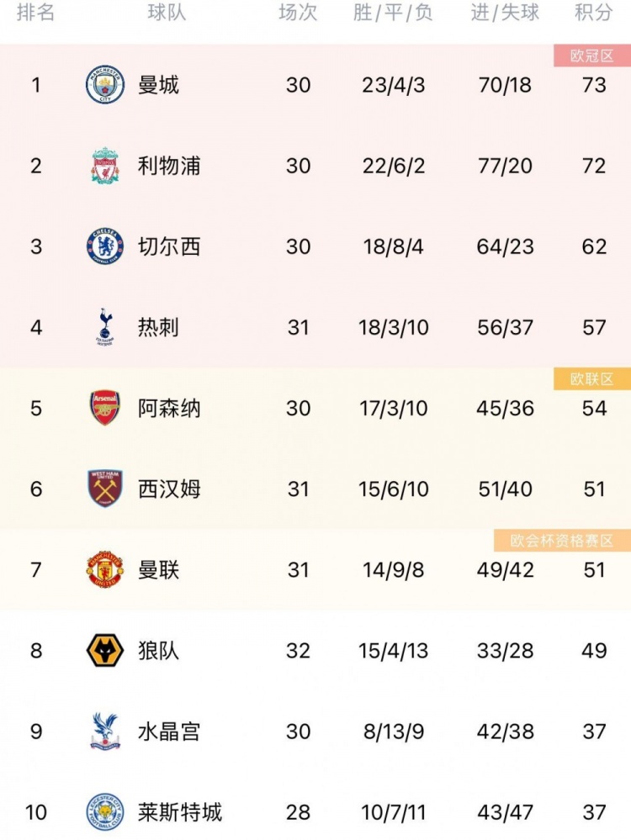631x840 pixels.
Task: Open the Manchester City club crest
Action: tap(105, 85)
